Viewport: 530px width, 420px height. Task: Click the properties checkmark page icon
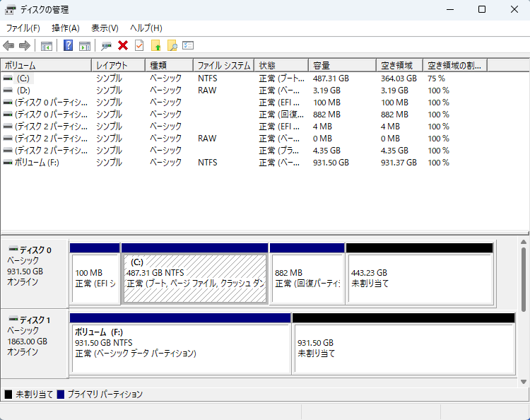point(139,45)
